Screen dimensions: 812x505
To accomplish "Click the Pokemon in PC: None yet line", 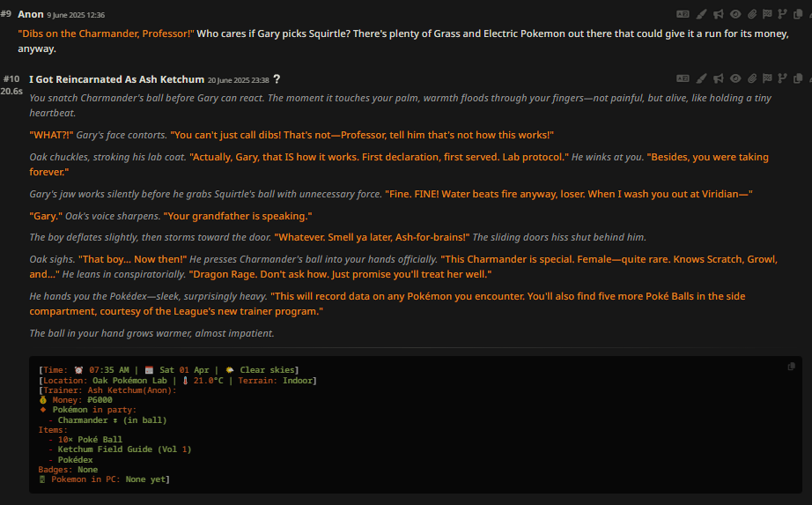I will (104, 479).
